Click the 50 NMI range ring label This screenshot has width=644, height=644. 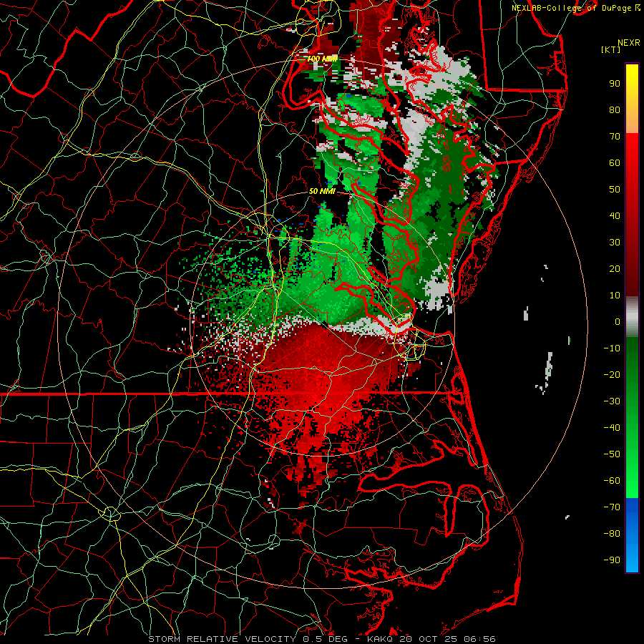[322, 191]
